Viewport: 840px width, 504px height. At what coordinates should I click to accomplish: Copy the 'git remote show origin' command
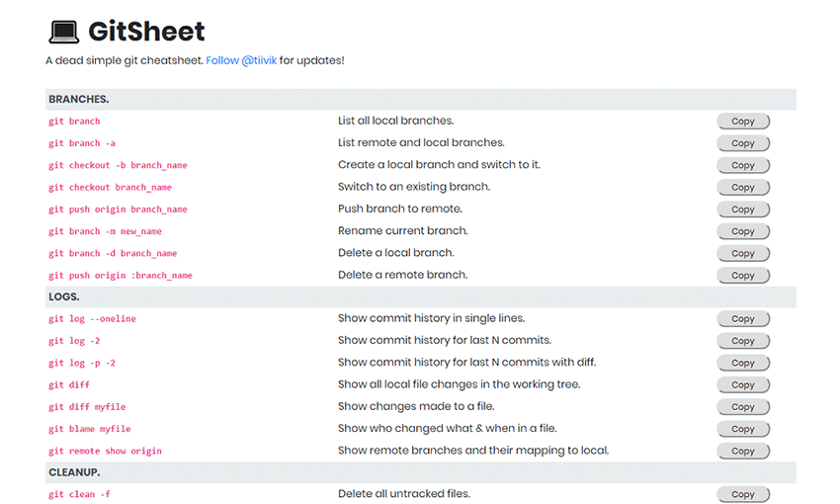tap(743, 451)
